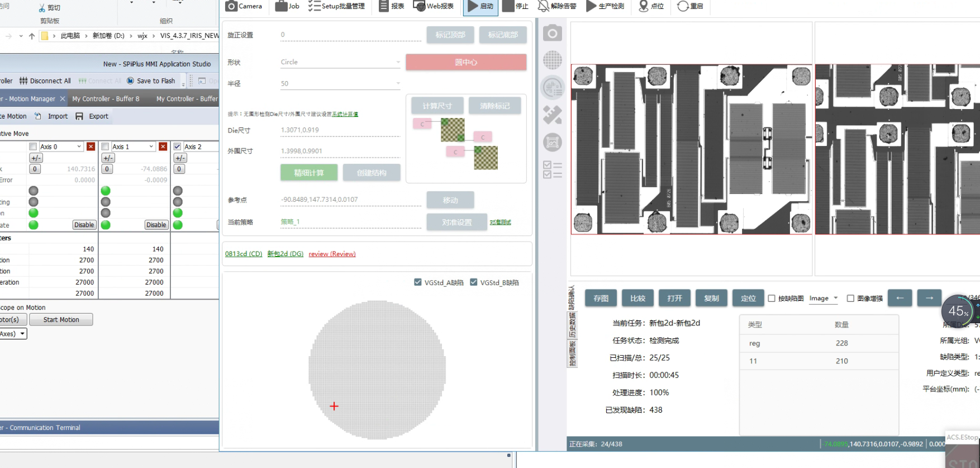Open the Image type dropdown
980x468 pixels.
(824, 298)
